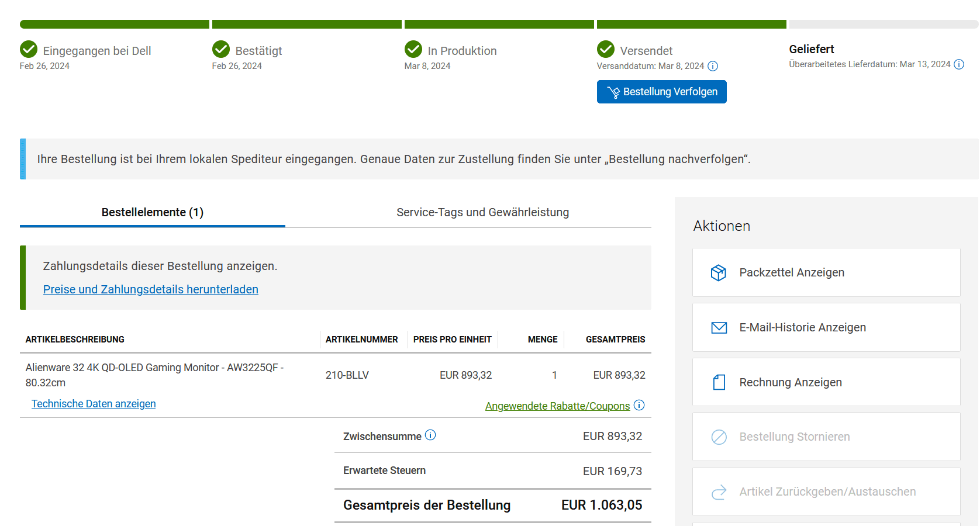The width and height of the screenshot is (980, 526).
Task: Click Gesamtpreis der Bestellung label
Action: click(427, 505)
